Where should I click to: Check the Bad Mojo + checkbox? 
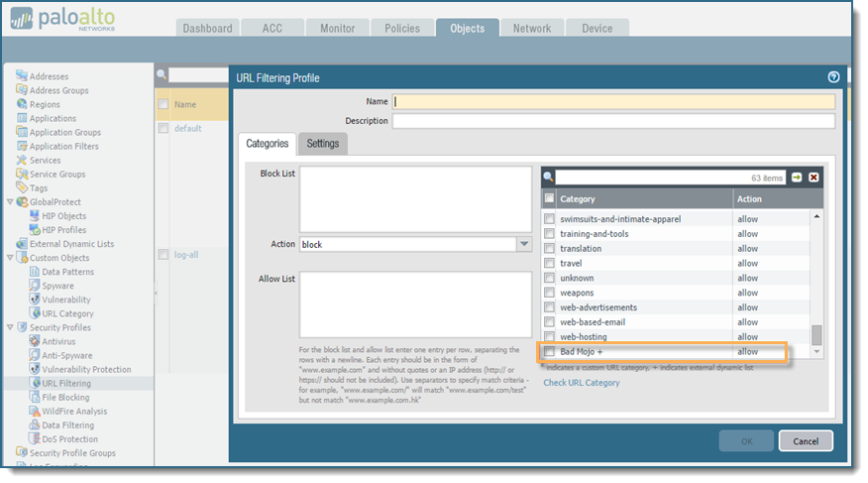[549, 351]
